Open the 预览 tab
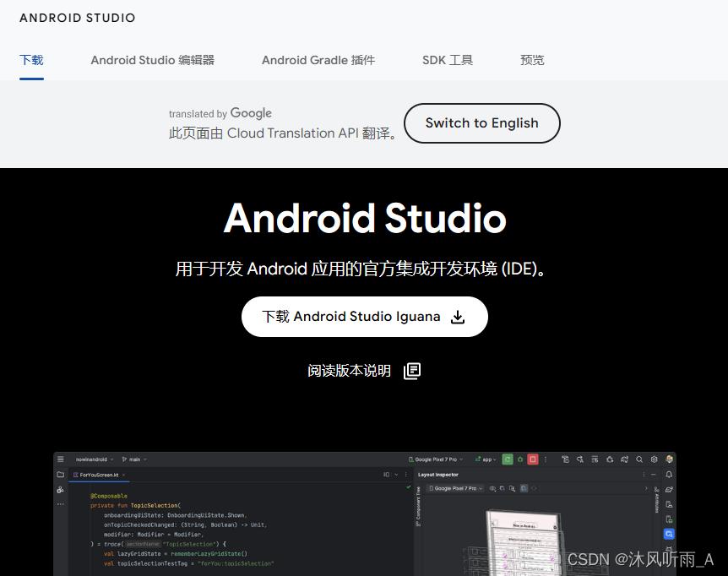Image resolution: width=728 pixels, height=576 pixels. click(532, 60)
